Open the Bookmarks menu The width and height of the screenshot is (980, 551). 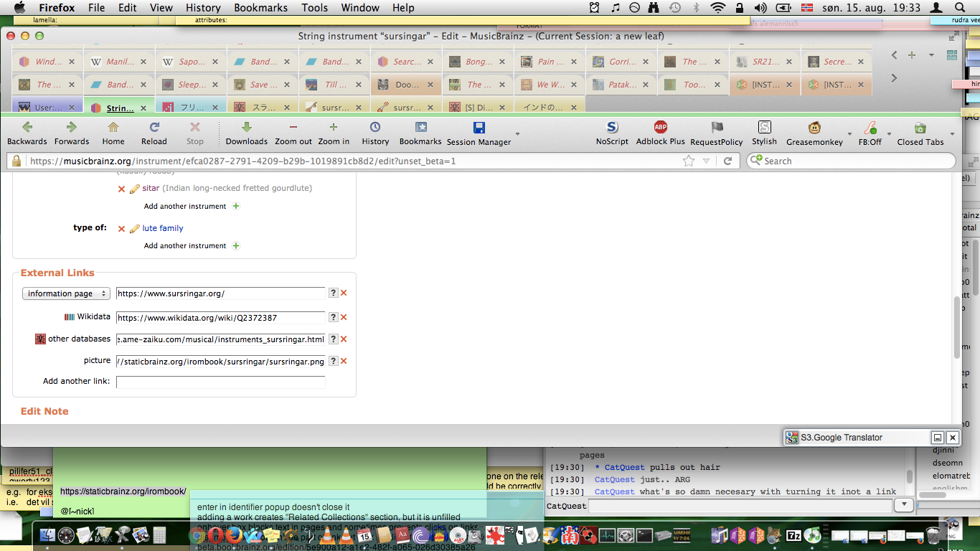[x=260, y=8]
